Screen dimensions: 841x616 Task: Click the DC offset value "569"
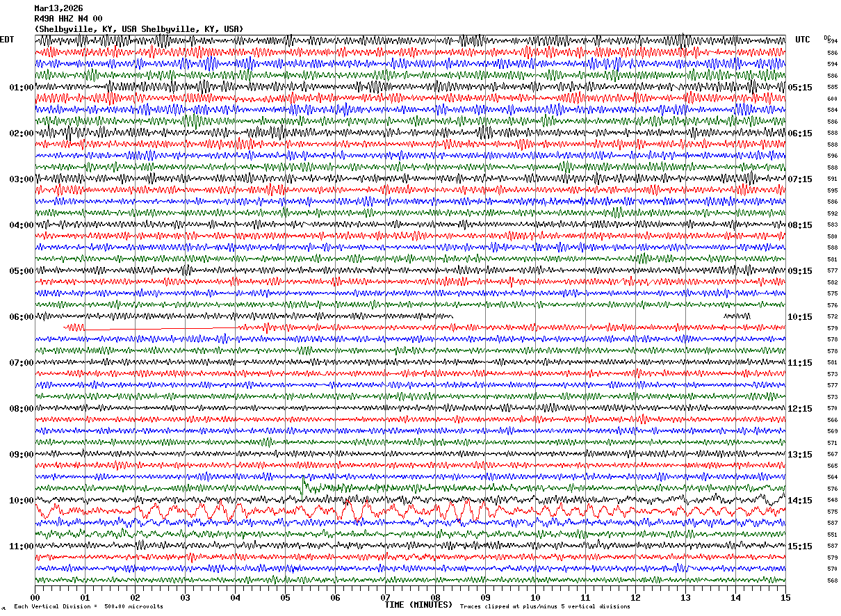(x=832, y=431)
